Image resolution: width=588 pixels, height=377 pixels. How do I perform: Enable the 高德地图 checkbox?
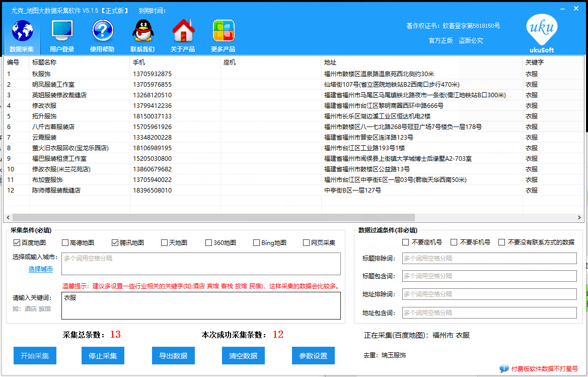coord(65,243)
